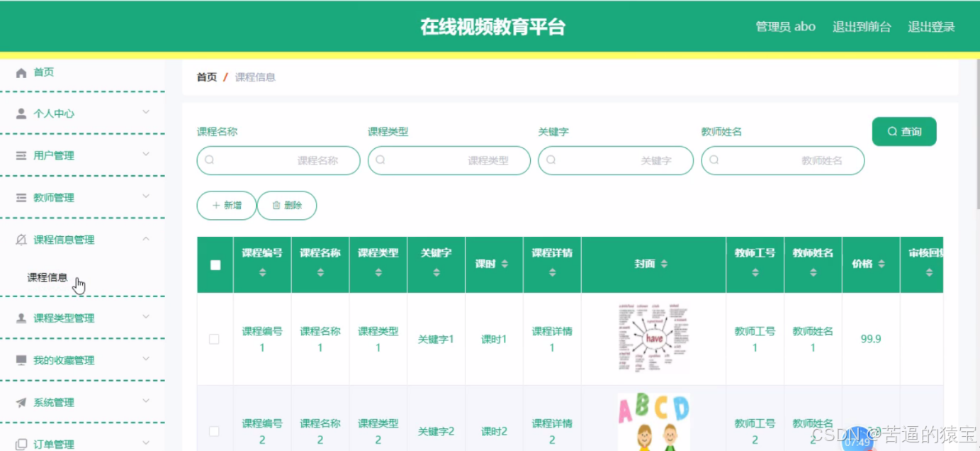Focus the 课程名称 search input
980x451 pixels.
278,160
